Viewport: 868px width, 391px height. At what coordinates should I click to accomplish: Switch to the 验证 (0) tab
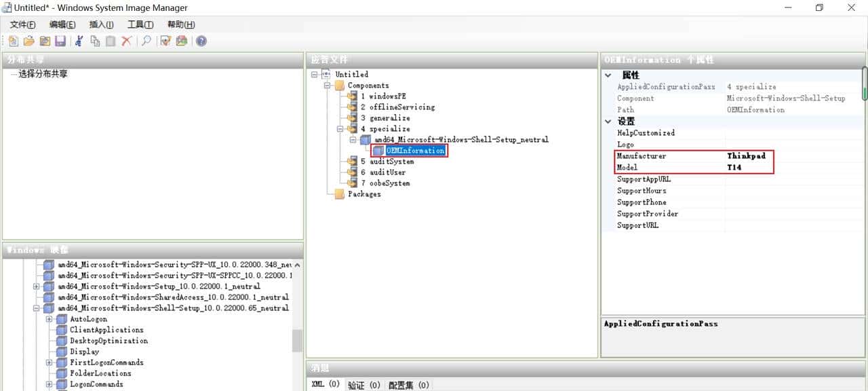point(363,385)
